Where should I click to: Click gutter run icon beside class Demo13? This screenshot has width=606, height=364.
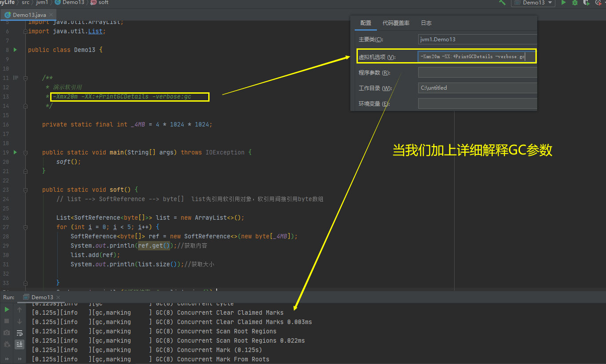tap(15, 50)
